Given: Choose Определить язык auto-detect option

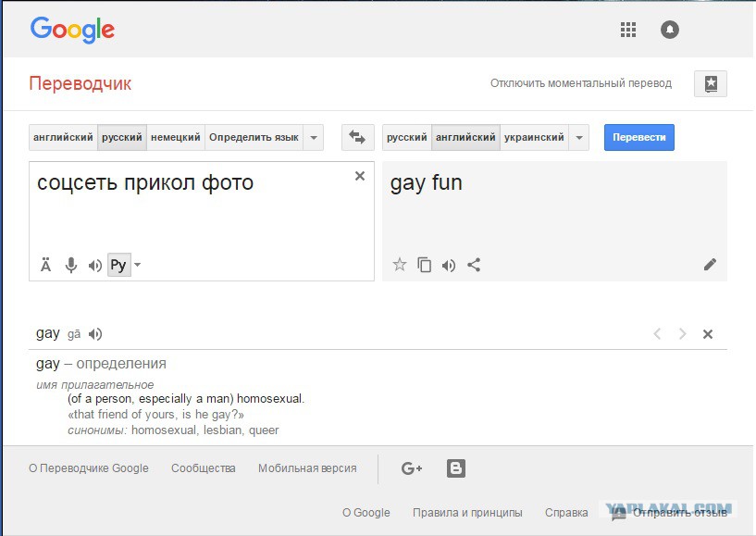Looking at the screenshot, I should [x=254, y=138].
